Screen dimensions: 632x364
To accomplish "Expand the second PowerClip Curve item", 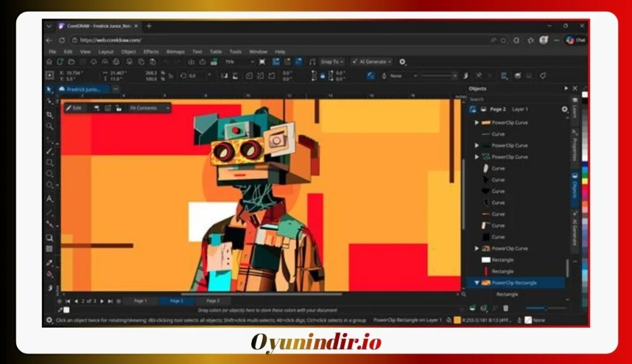I will click(x=476, y=146).
